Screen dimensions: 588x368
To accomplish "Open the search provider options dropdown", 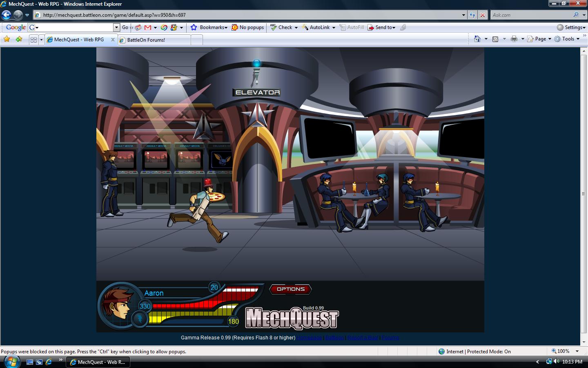I will (x=583, y=15).
